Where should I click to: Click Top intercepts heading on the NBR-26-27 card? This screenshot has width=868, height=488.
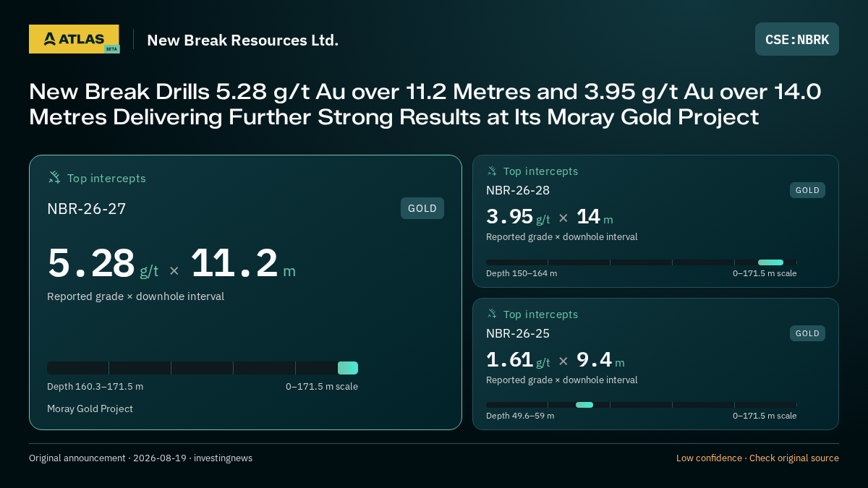pos(106,178)
